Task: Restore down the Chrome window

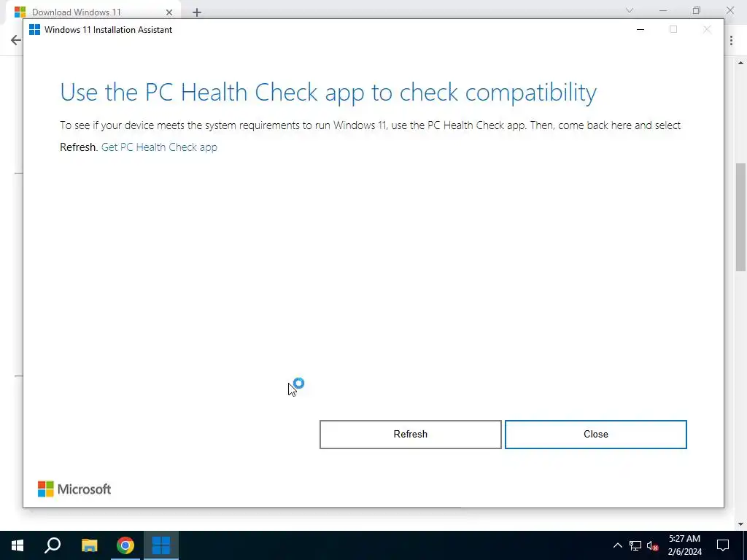Action: pyautogui.click(x=697, y=10)
